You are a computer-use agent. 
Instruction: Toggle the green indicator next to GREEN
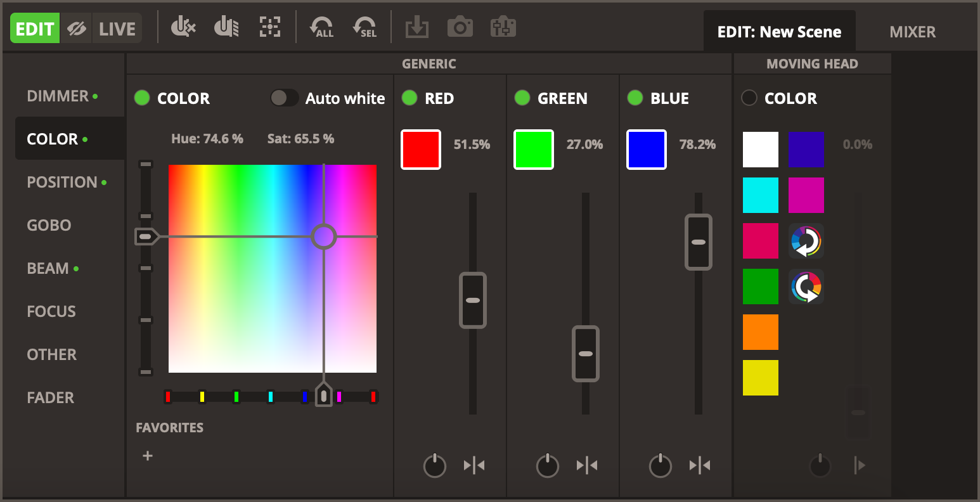coord(522,98)
